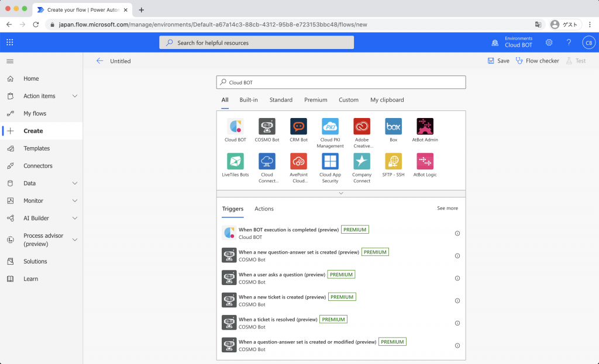Click the browser address bar
Screen dimensions: 599x364
click(x=294, y=25)
